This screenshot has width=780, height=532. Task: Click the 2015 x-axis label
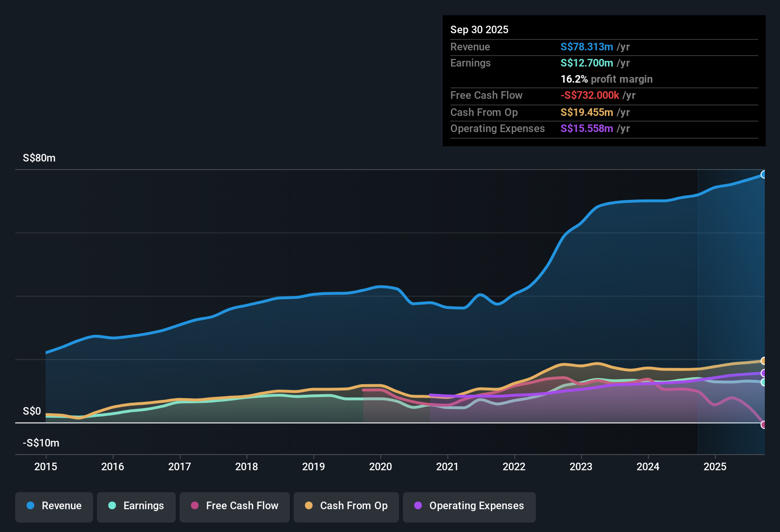pyautogui.click(x=46, y=466)
